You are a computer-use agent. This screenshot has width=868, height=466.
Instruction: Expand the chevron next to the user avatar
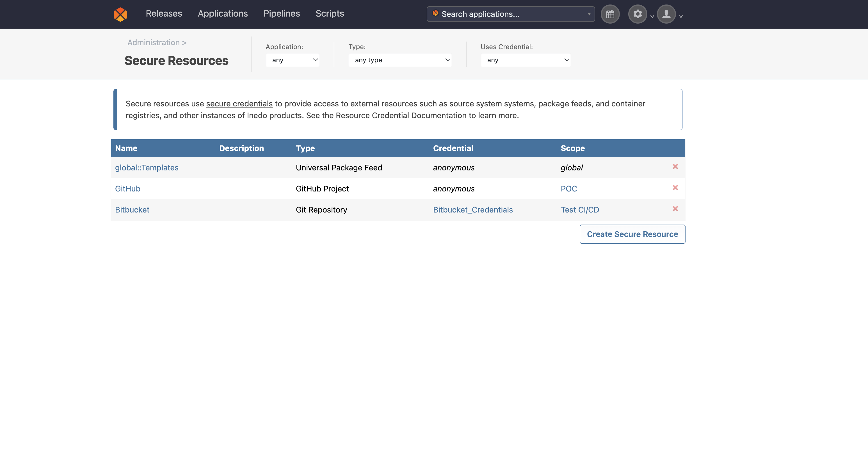[681, 16]
